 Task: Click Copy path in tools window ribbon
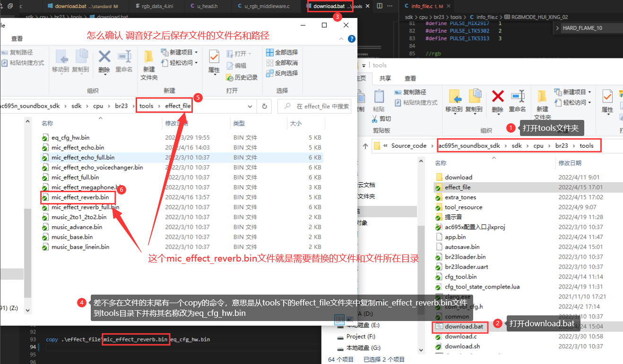coord(410,92)
